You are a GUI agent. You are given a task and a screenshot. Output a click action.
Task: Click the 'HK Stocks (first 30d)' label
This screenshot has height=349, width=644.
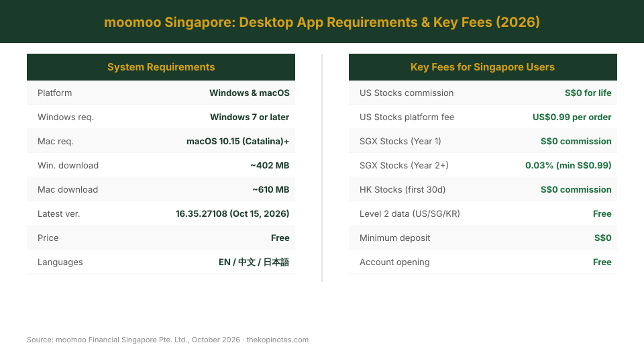pos(402,189)
